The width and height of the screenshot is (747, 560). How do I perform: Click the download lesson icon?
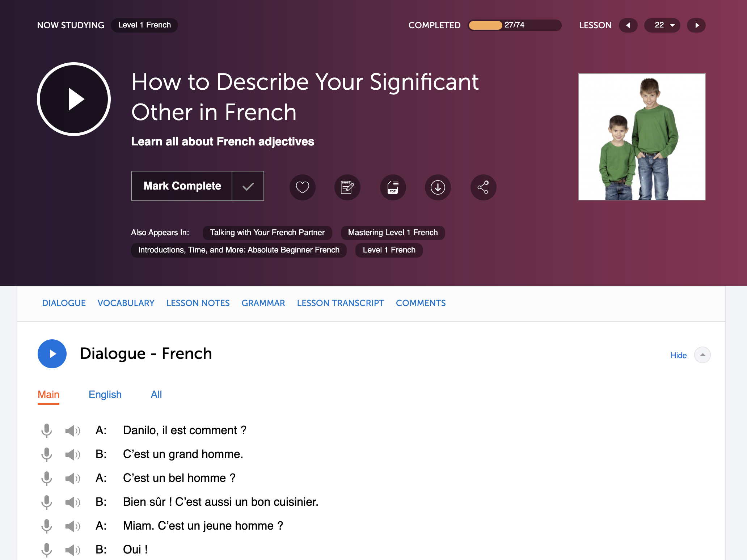click(x=438, y=187)
